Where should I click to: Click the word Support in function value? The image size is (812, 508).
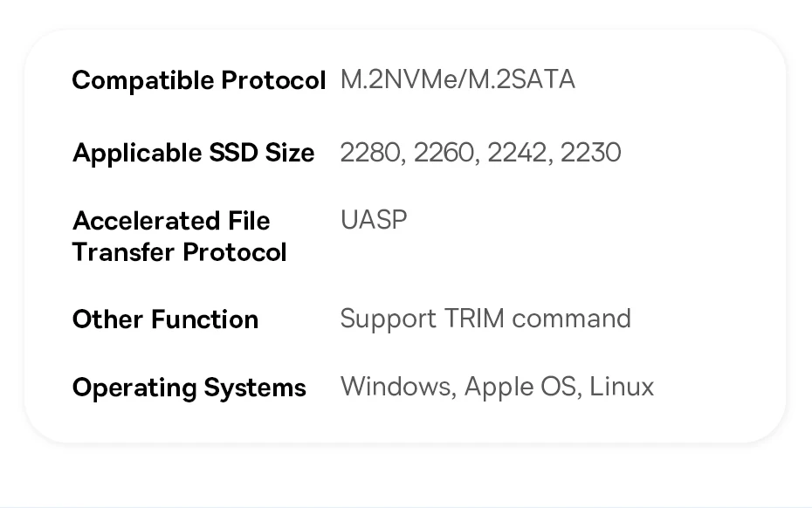coord(388,319)
